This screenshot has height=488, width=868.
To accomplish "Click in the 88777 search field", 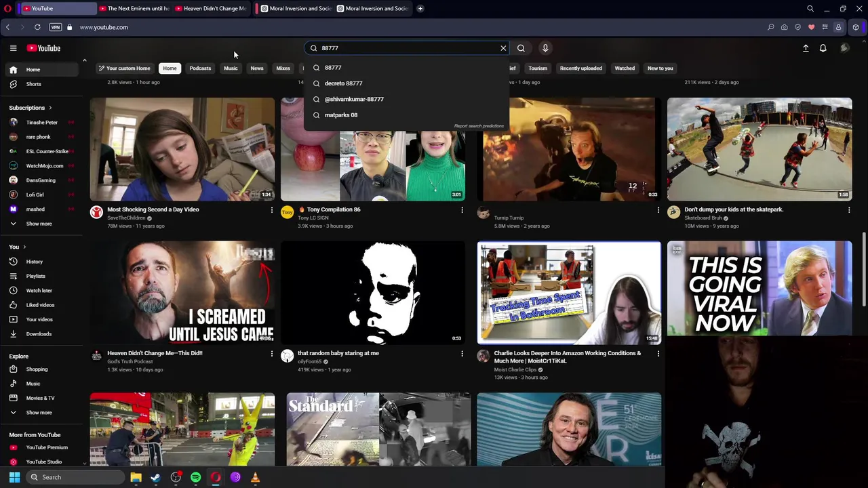I will [407, 48].
